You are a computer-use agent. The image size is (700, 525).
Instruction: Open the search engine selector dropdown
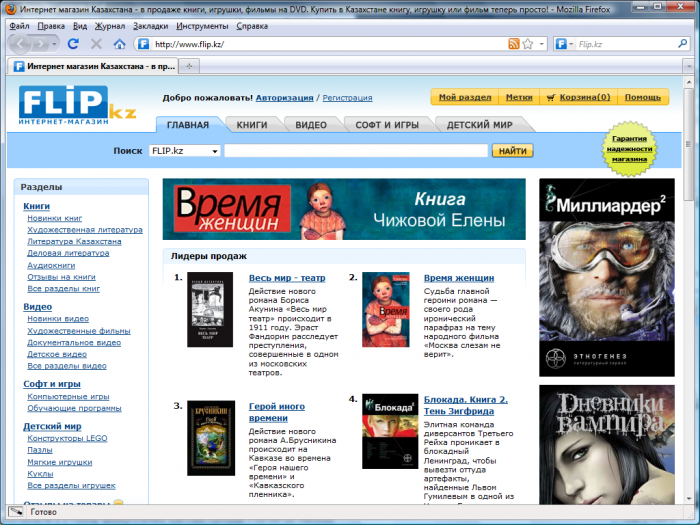coord(564,44)
